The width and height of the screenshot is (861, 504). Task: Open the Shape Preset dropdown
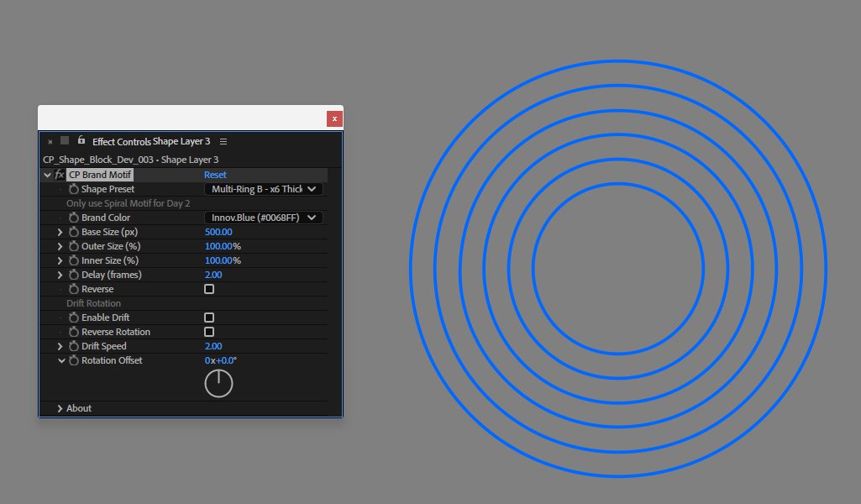click(x=263, y=189)
